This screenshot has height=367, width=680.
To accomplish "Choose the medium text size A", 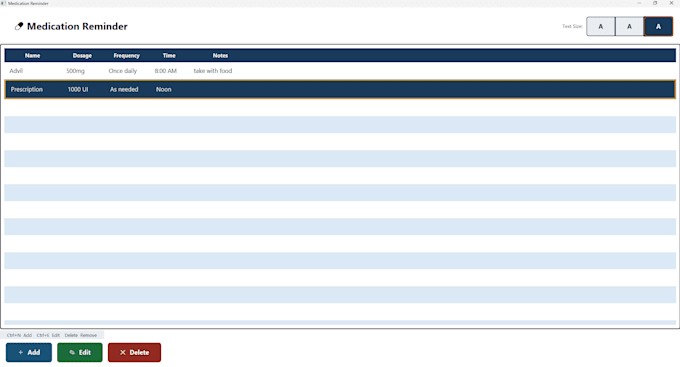I will pos(629,26).
